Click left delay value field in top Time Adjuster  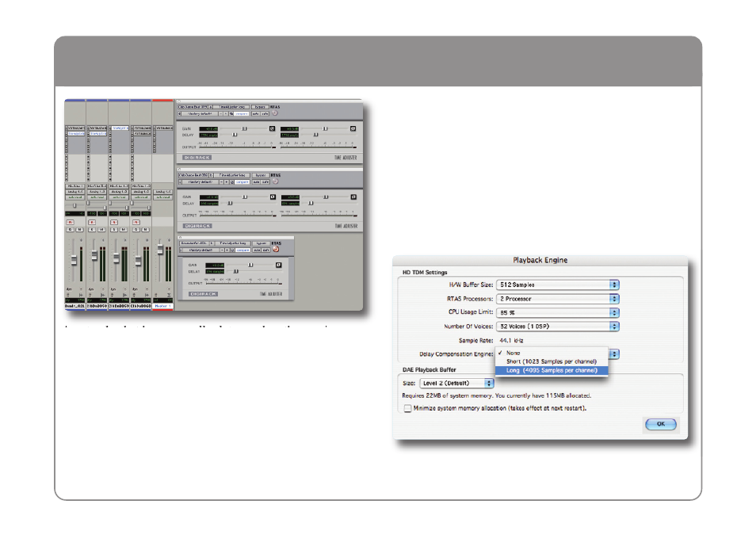(208, 135)
